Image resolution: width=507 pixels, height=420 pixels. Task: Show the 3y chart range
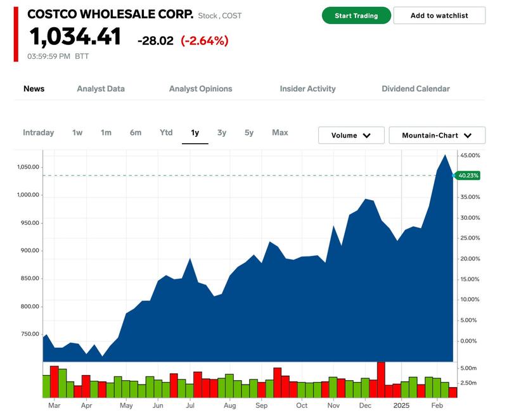tap(222, 132)
